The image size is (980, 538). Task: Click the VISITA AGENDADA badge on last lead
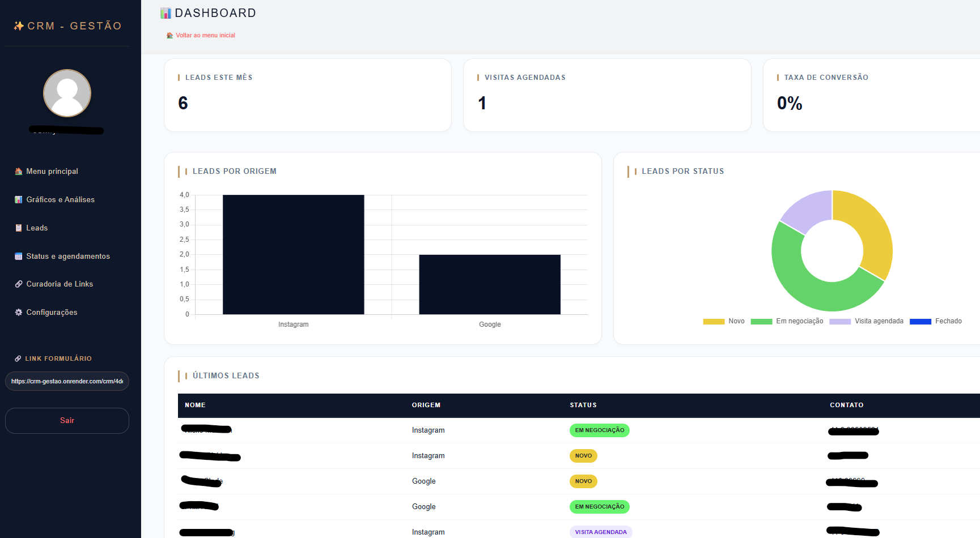click(601, 532)
